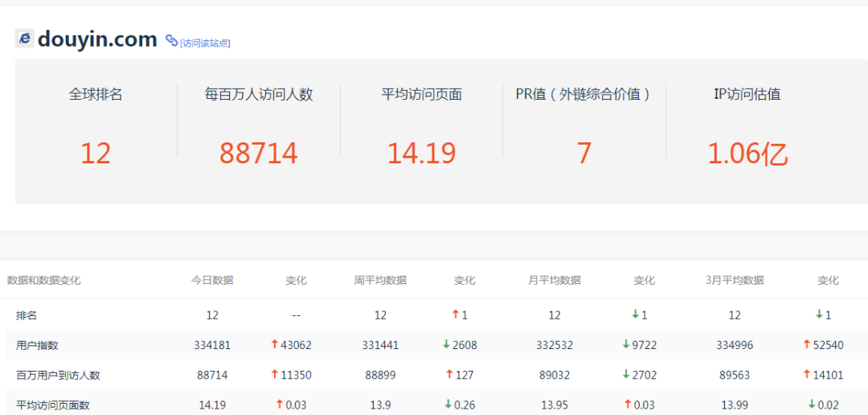Click the chain link icon beside douyin.com
Image resolution: width=868 pixels, height=415 pixels.
tap(172, 40)
